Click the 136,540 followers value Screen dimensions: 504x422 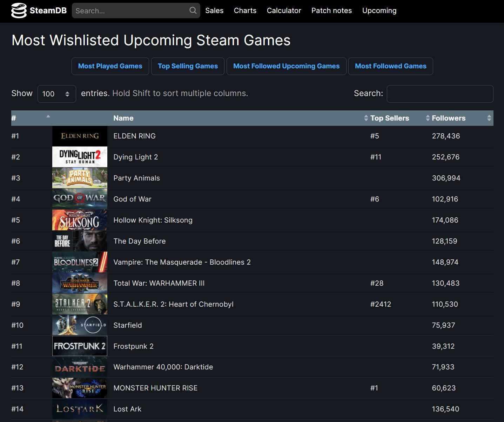tap(445, 409)
